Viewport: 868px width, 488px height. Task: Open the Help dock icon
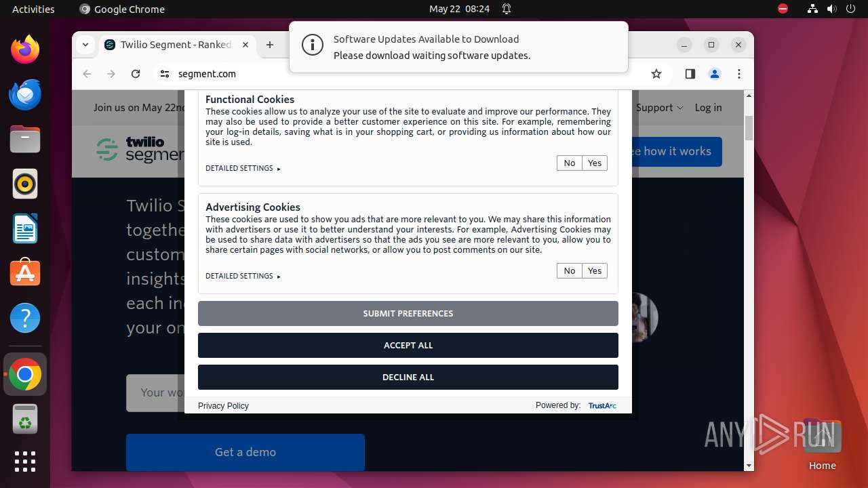pos(25,318)
